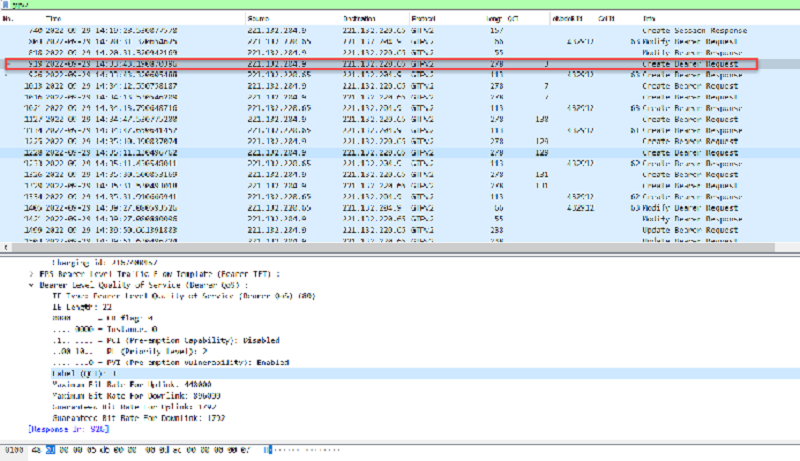Screen dimensions: 800x461
Task: Collapse Bearer Level Quality of Service node
Action: [x=32, y=285]
